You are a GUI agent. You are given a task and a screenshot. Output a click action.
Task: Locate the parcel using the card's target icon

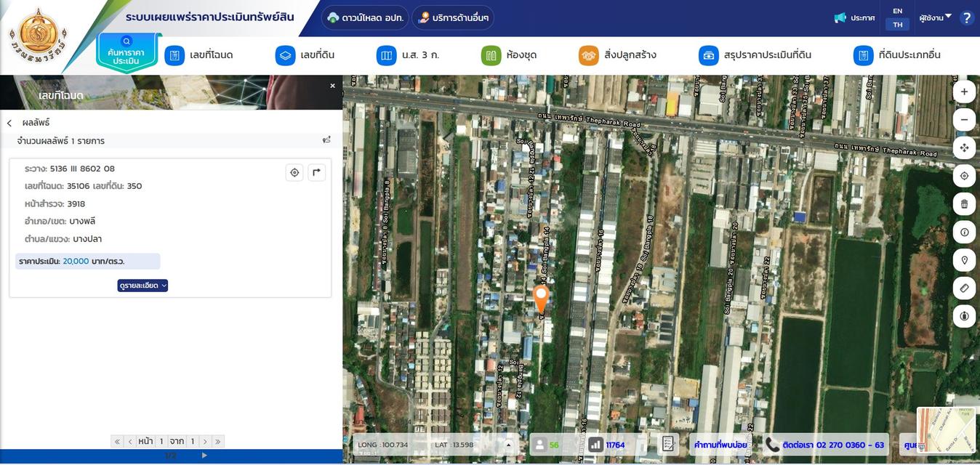tap(294, 172)
